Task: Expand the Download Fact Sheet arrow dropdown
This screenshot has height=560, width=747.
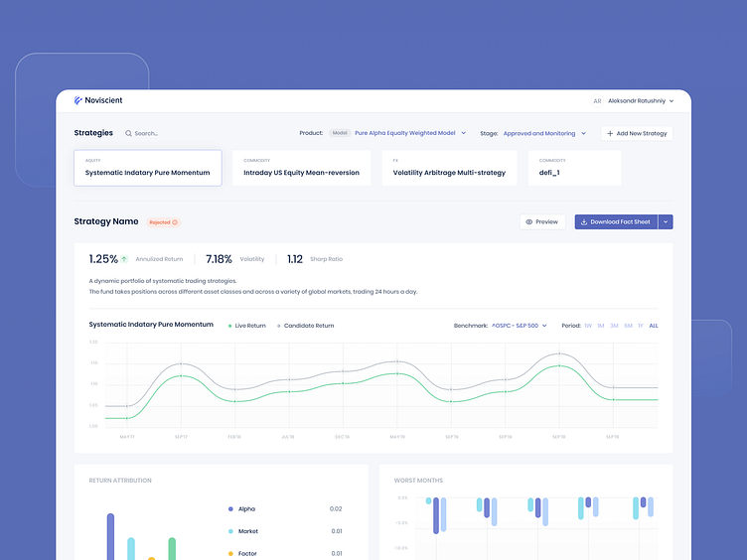Action: (666, 221)
